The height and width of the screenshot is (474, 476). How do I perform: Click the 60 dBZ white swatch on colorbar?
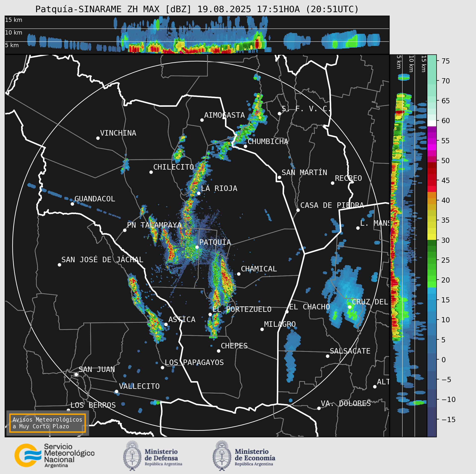432,123
